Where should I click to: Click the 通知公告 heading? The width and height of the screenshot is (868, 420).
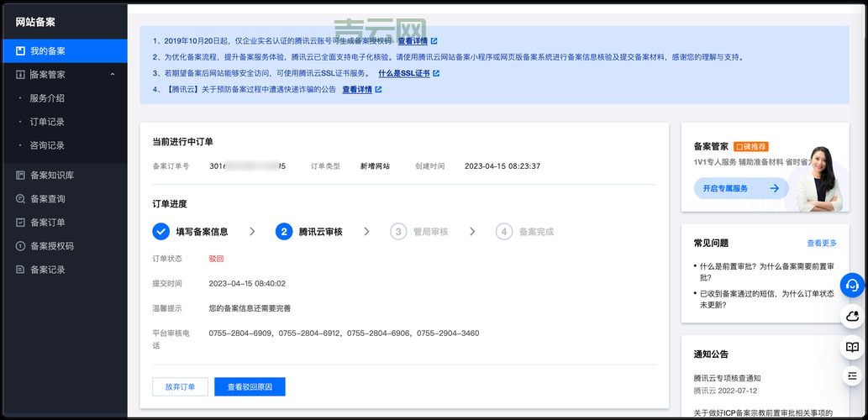coord(711,354)
